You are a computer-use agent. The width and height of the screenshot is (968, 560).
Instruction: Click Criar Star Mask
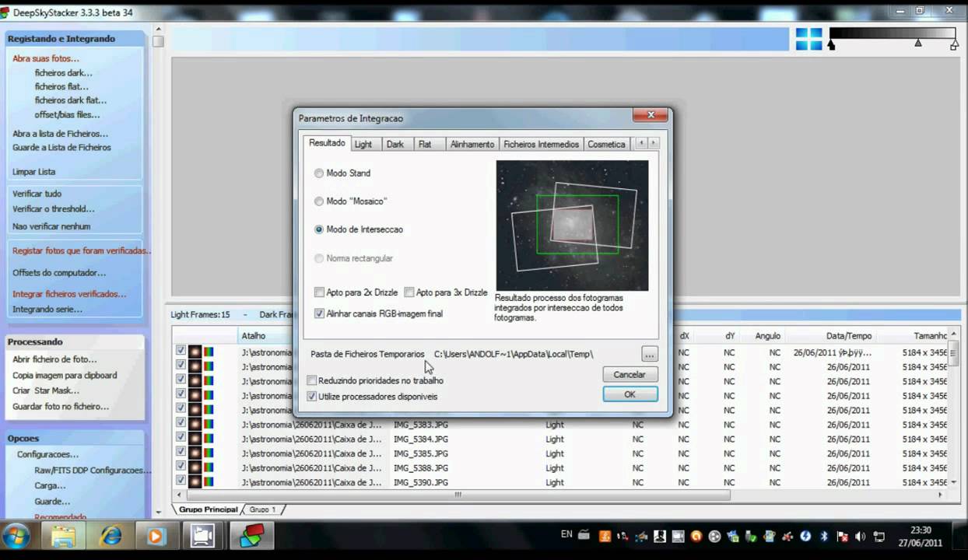click(x=46, y=390)
